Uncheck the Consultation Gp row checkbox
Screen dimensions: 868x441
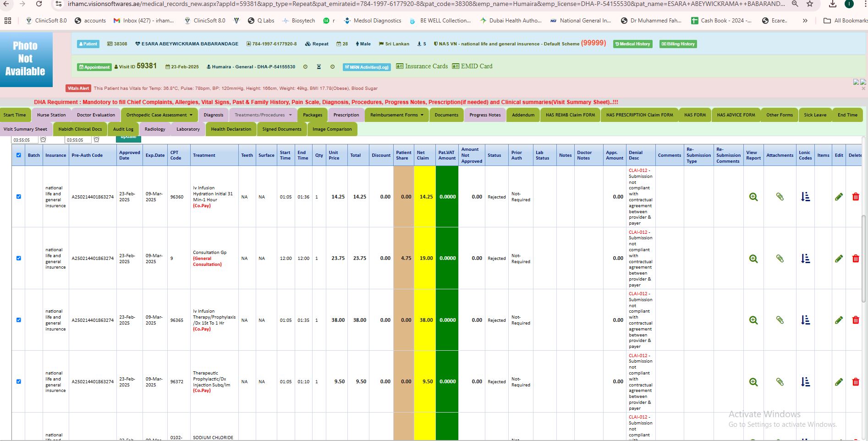[19, 258]
